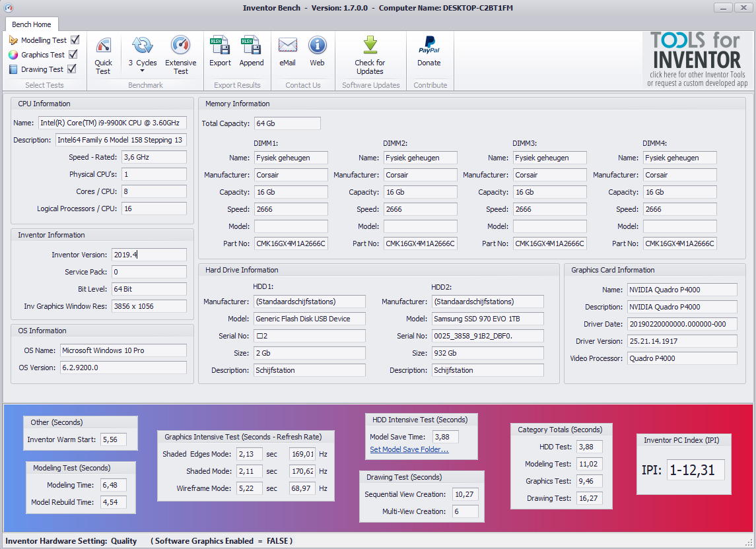Open Tools for Inventor banner
The height and width of the screenshot is (549, 756).
[697, 60]
